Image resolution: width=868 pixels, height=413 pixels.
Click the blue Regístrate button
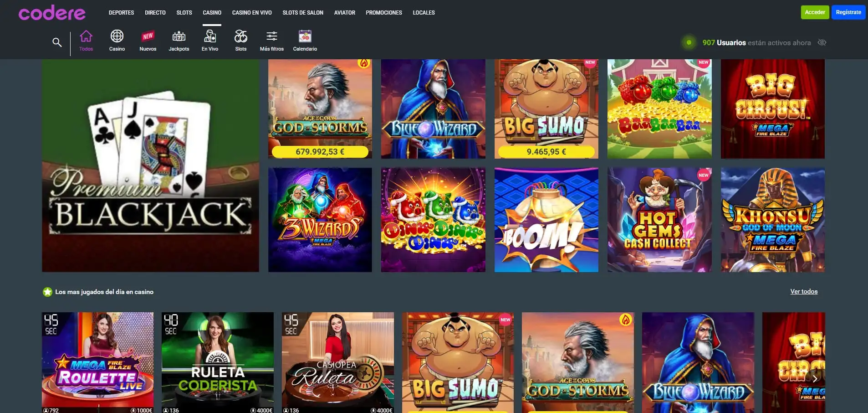click(x=848, y=12)
